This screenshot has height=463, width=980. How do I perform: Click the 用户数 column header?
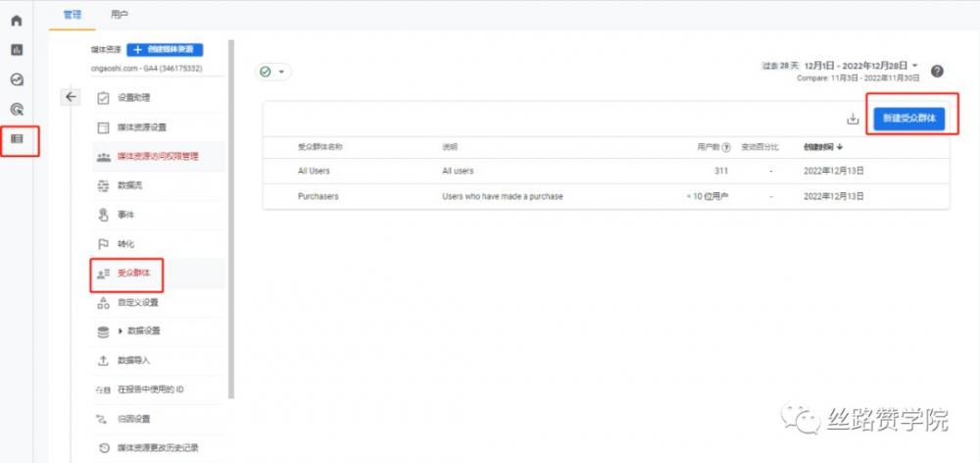709,148
